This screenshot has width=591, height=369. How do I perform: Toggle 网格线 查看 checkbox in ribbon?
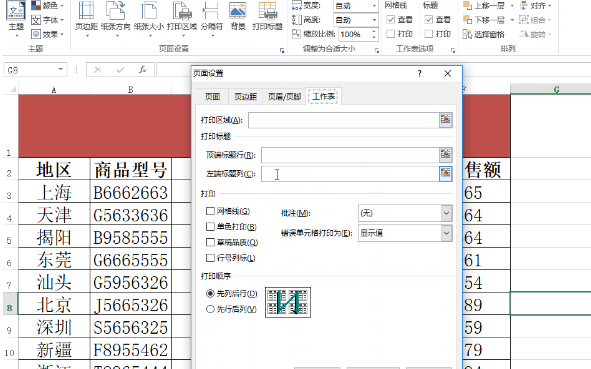(x=391, y=20)
